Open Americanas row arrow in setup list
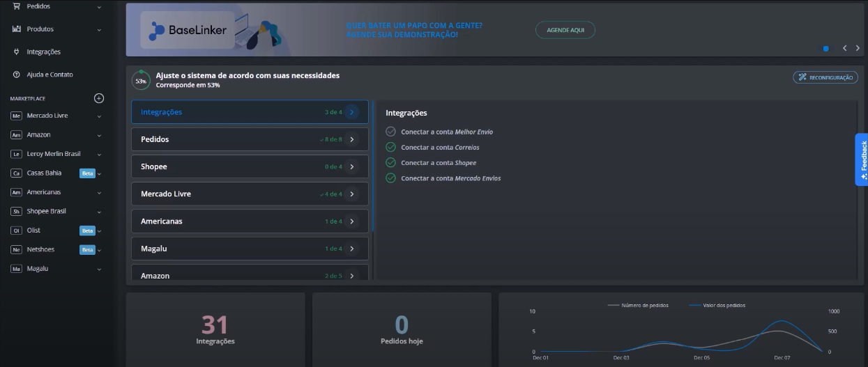 tap(352, 221)
